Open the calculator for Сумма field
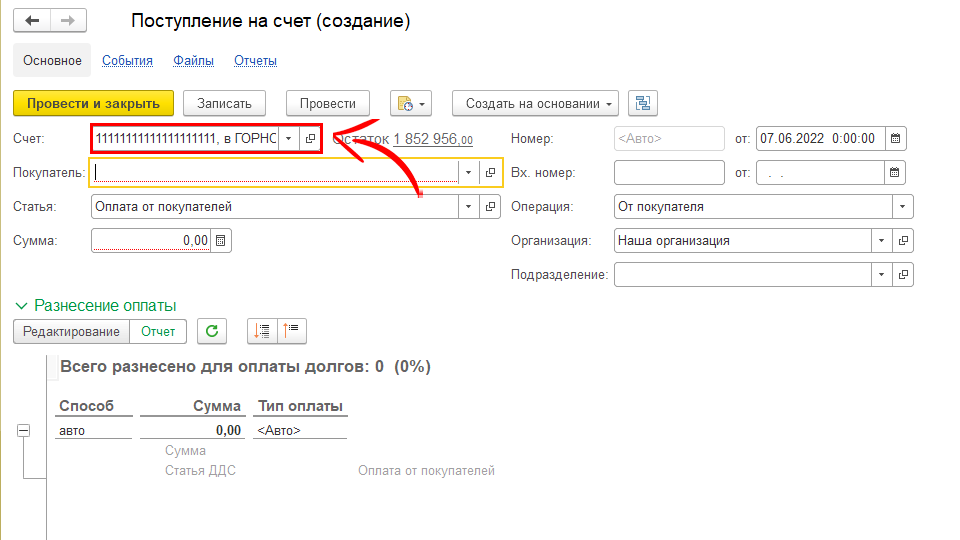Viewport: 960px width, 540px height. tap(221, 240)
